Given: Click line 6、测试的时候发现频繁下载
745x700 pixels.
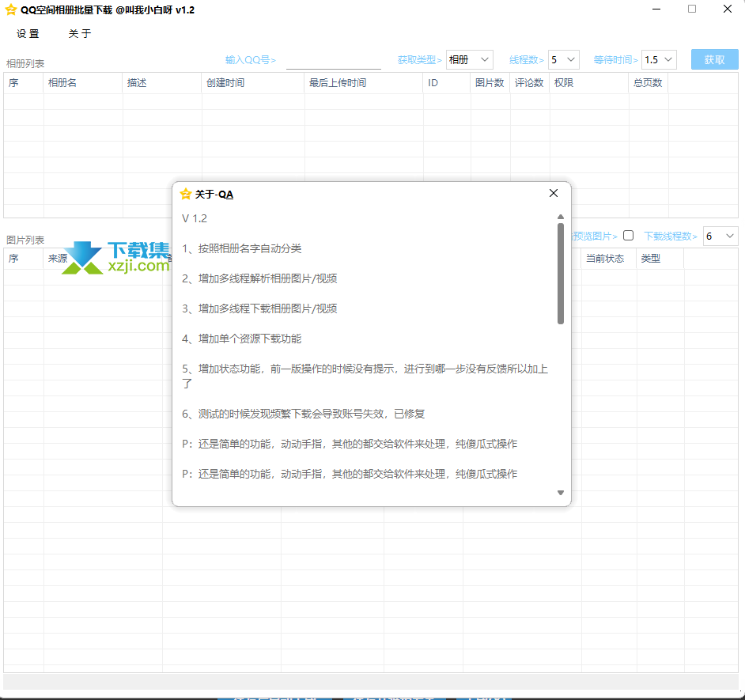Looking at the screenshot, I should [303, 414].
